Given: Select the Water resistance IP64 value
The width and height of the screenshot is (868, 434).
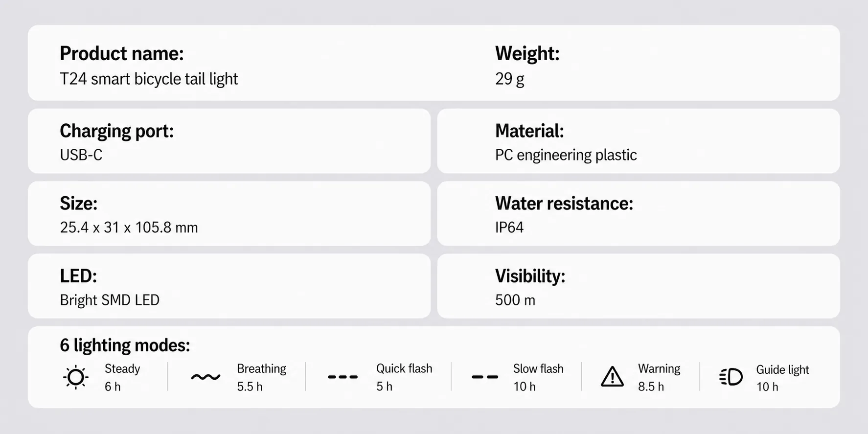Looking at the screenshot, I should coord(509,228).
